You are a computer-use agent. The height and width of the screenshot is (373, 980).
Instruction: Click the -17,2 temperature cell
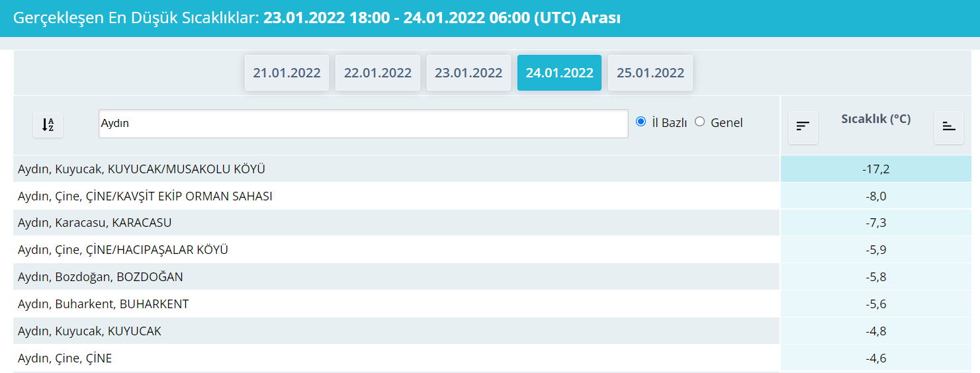pos(875,169)
